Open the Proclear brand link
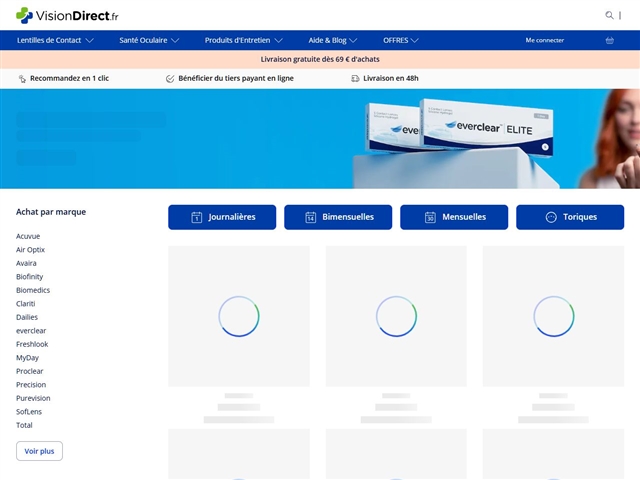Viewport: 640px width, 480px height. (29, 371)
